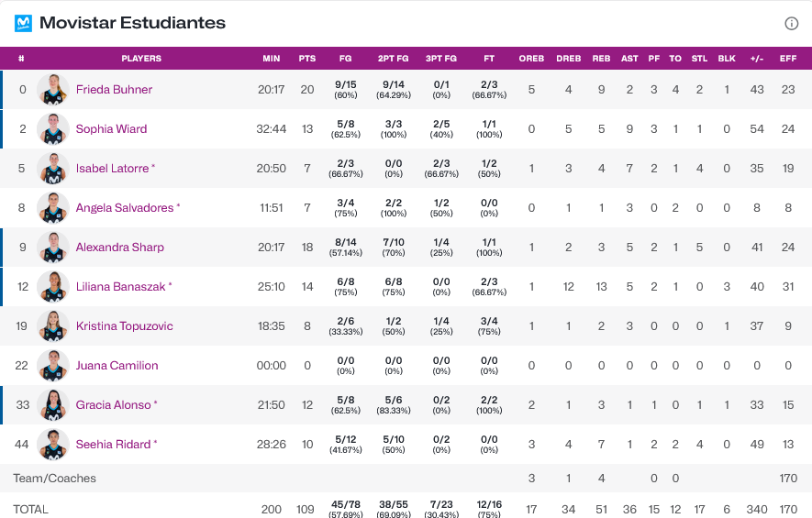
Task: Click Gracia Alonso's avatar image
Action: pyautogui.click(x=53, y=405)
